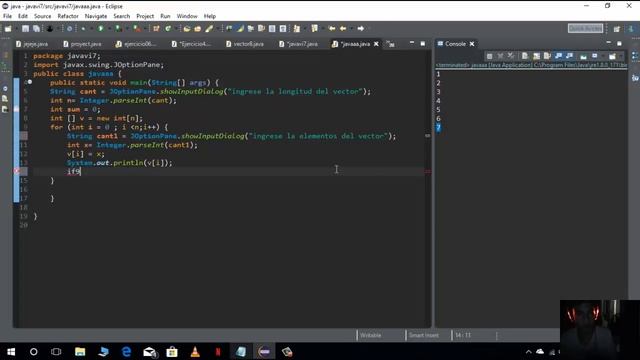The height and width of the screenshot is (360, 640).
Task: Open File Explorer from the taskbar
Action: [x=80, y=351]
